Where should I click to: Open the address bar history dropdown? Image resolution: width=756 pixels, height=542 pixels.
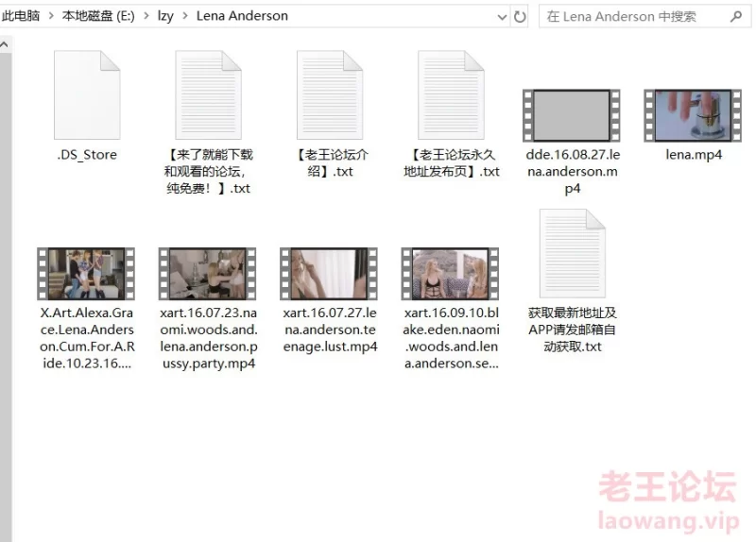click(x=502, y=17)
